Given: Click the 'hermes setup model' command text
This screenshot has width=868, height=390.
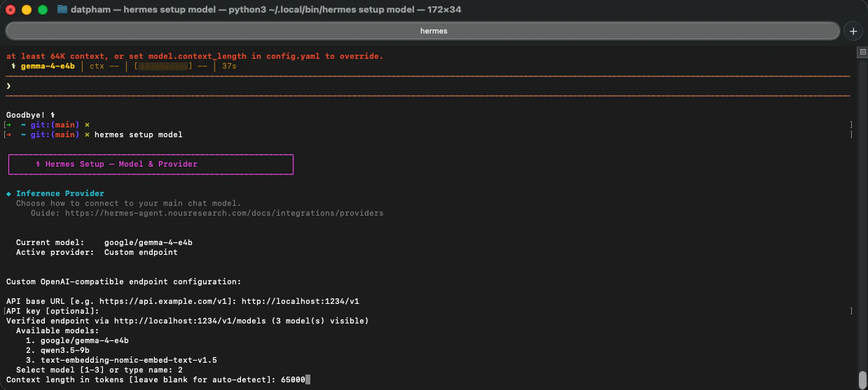Looking at the screenshot, I should [138, 134].
